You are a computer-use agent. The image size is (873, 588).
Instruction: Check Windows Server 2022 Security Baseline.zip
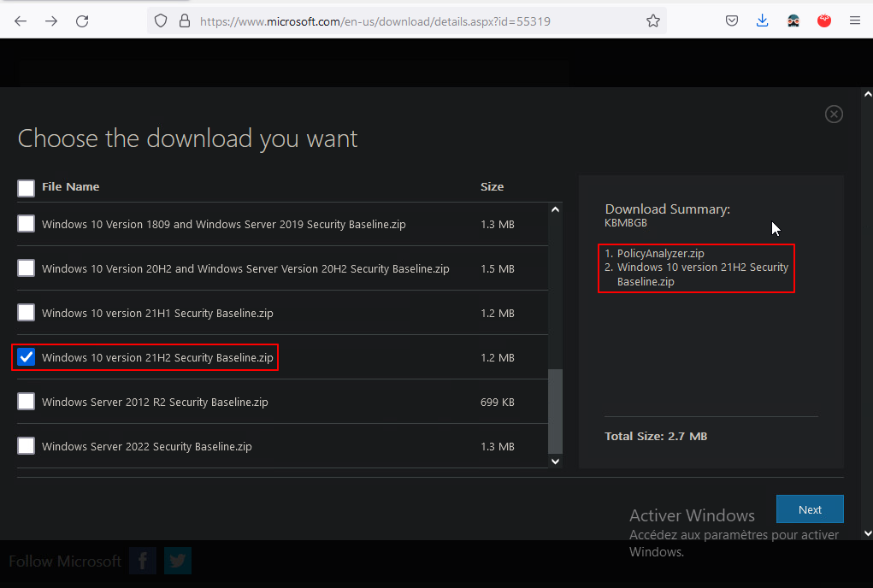coord(27,446)
